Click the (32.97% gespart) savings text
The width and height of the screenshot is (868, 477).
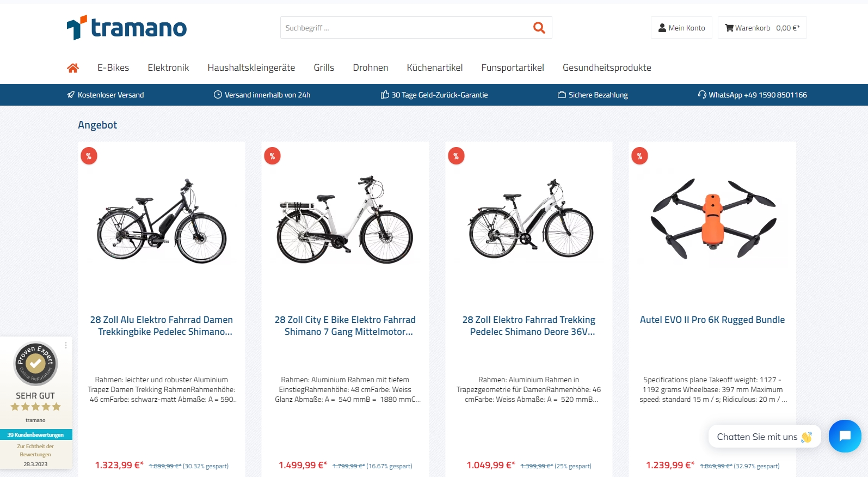pyautogui.click(x=756, y=466)
